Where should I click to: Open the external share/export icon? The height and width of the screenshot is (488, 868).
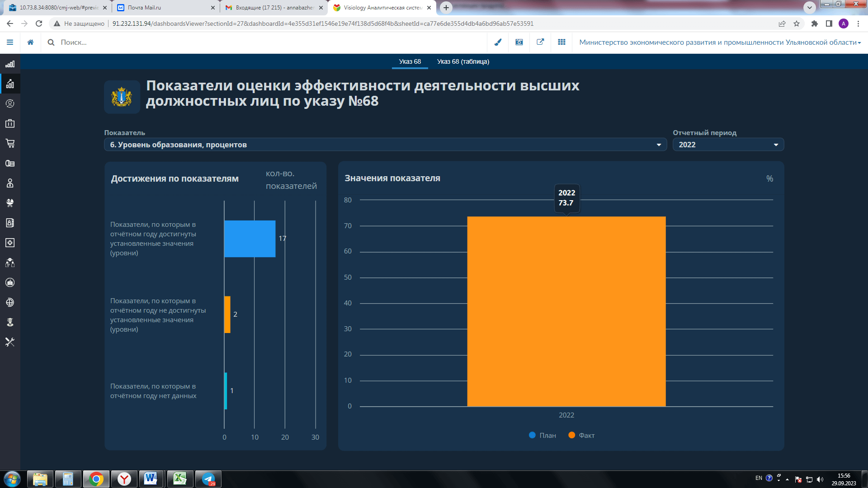click(540, 42)
